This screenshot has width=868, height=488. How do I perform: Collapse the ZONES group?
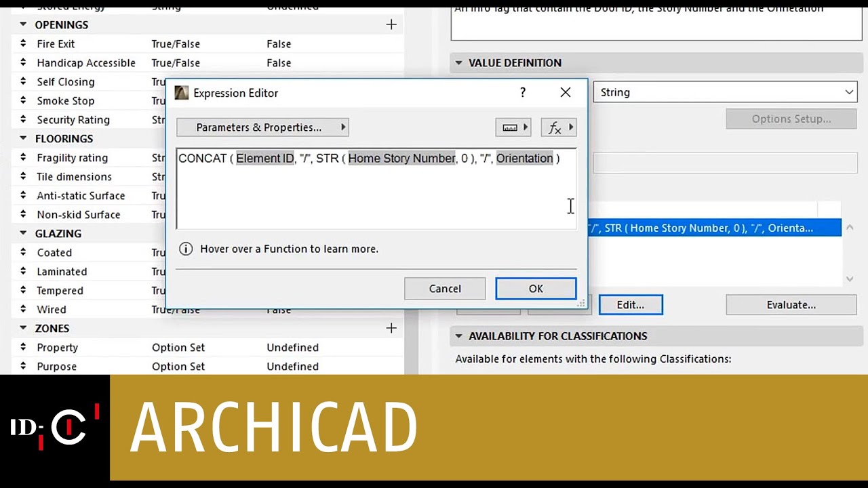coord(23,328)
